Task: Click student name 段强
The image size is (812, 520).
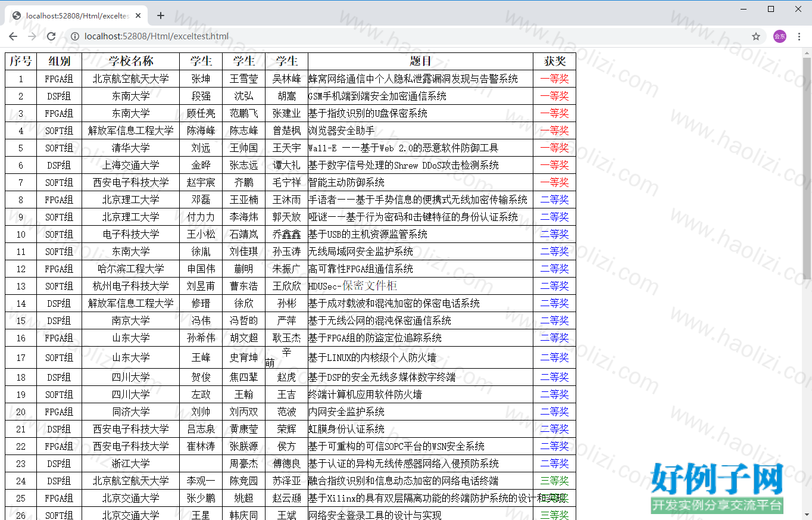Action: click(201, 96)
